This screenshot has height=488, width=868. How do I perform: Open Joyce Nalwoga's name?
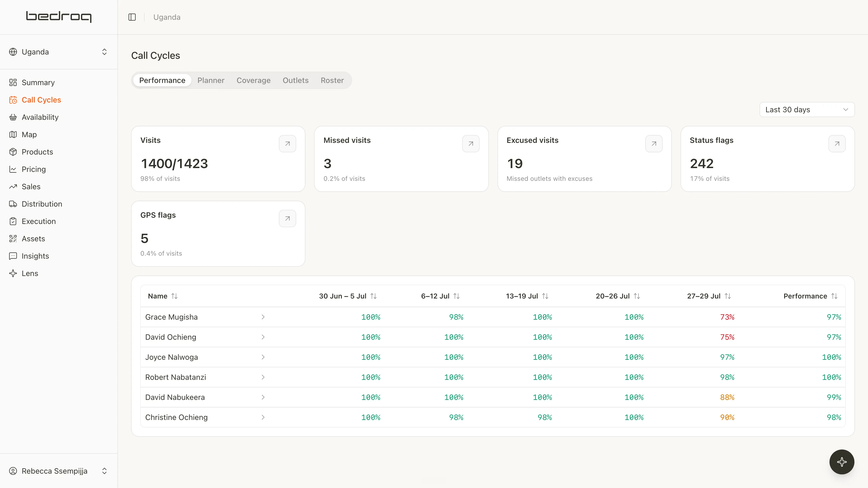tap(171, 357)
